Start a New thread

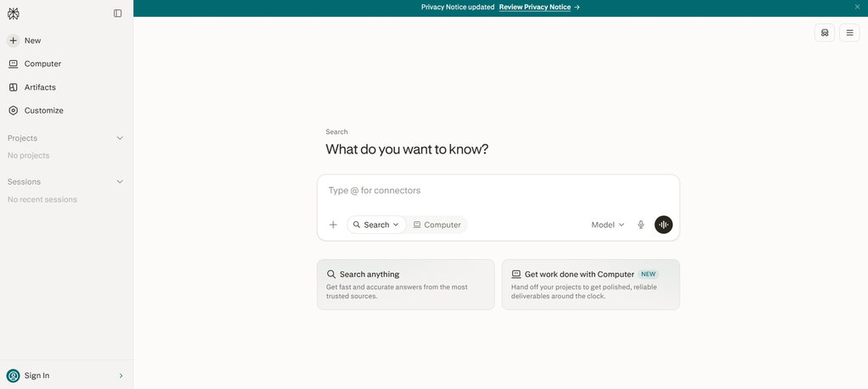click(x=25, y=41)
